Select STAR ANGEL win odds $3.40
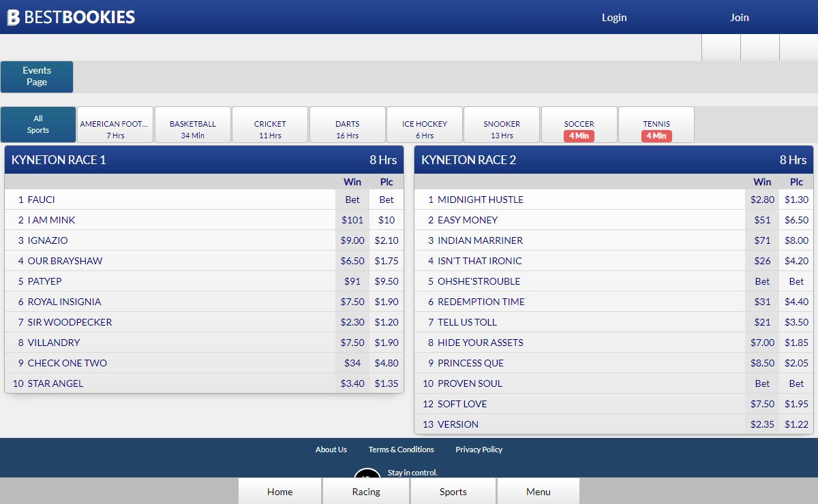The image size is (818, 504). point(352,383)
